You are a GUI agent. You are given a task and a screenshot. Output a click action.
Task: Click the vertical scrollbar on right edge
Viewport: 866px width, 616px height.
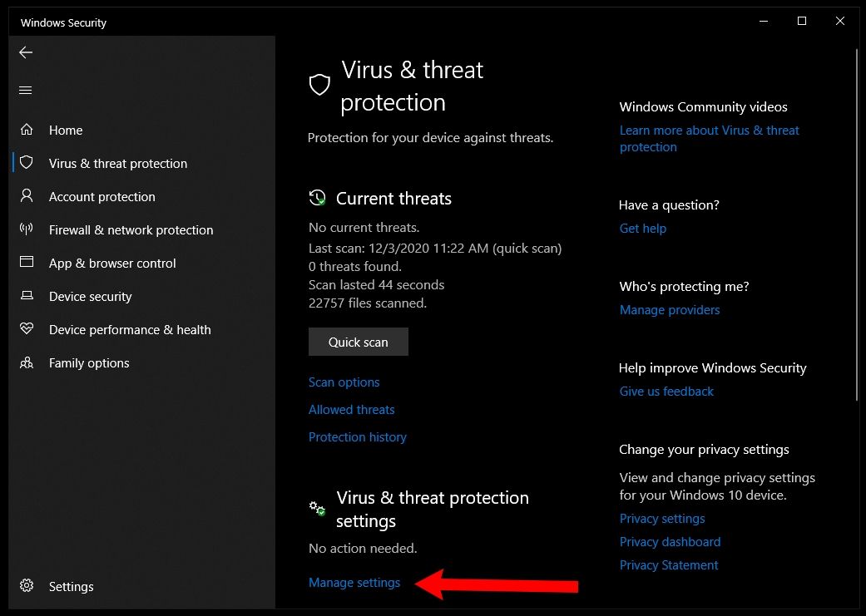856,221
